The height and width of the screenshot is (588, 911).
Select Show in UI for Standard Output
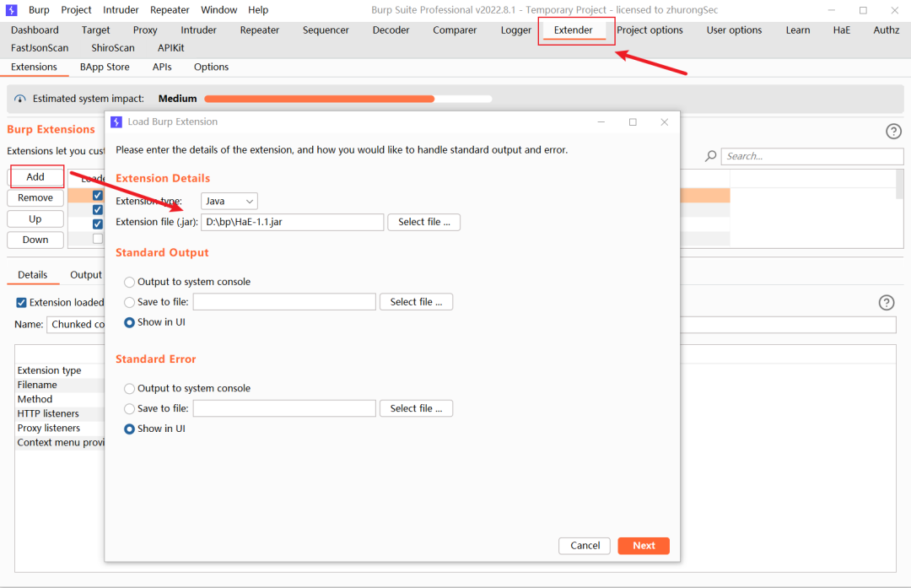[130, 322]
